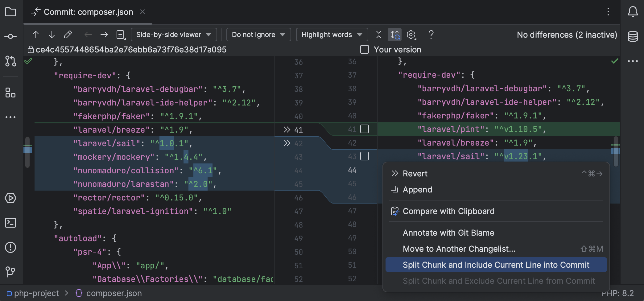Open the Side-by-side viewer dropdown

pos(174,35)
